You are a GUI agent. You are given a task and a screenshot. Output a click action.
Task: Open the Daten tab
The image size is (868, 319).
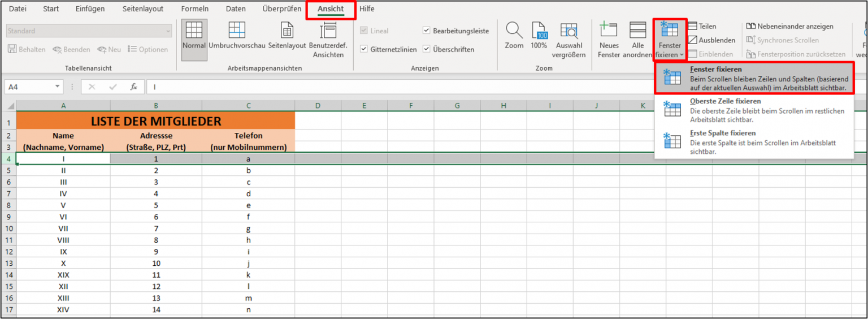[236, 9]
